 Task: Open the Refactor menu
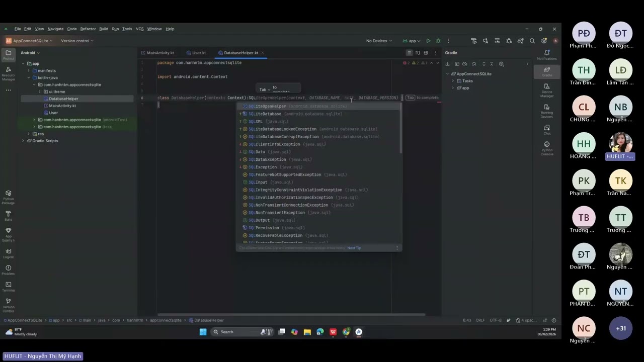pos(88,29)
